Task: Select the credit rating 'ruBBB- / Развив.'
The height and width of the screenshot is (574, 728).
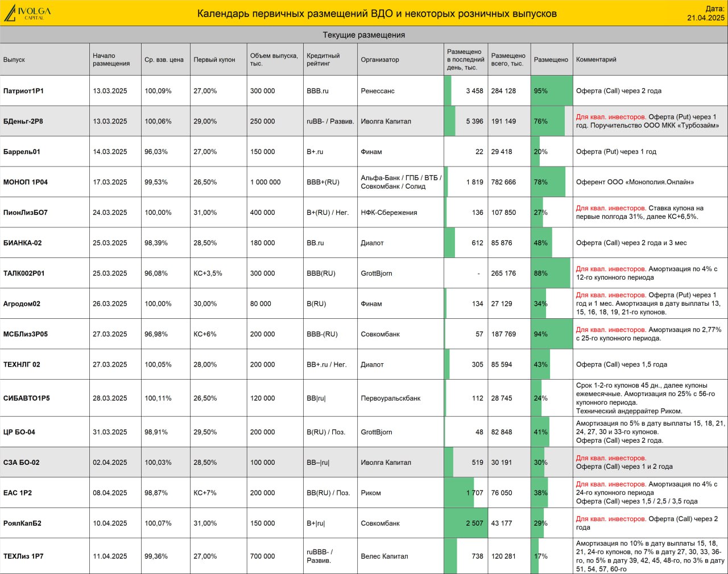Action: coord(320,556)
